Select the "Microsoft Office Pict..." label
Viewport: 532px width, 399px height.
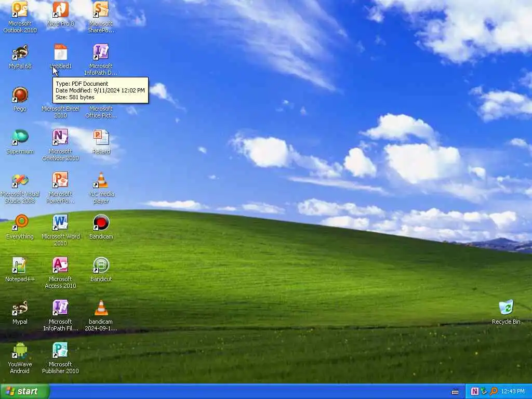101,112
